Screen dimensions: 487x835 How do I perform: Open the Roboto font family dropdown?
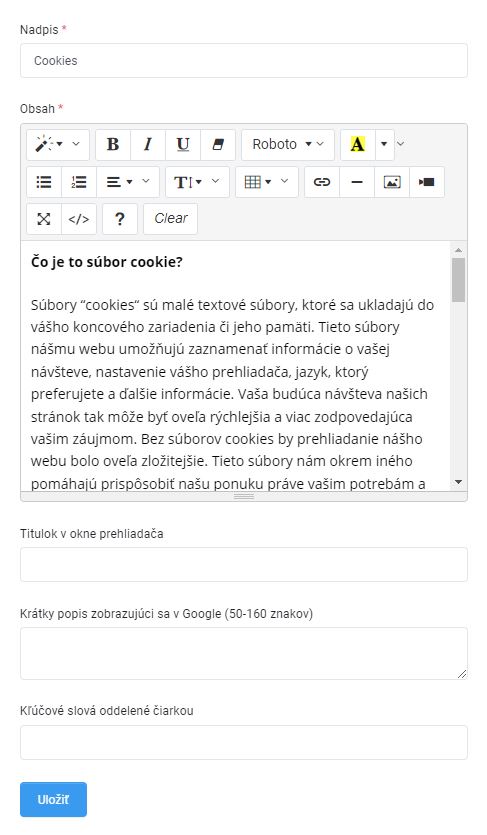(x=288, y=144)
